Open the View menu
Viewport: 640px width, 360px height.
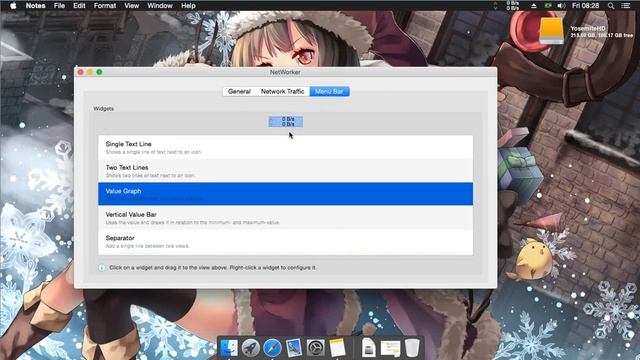131,6
